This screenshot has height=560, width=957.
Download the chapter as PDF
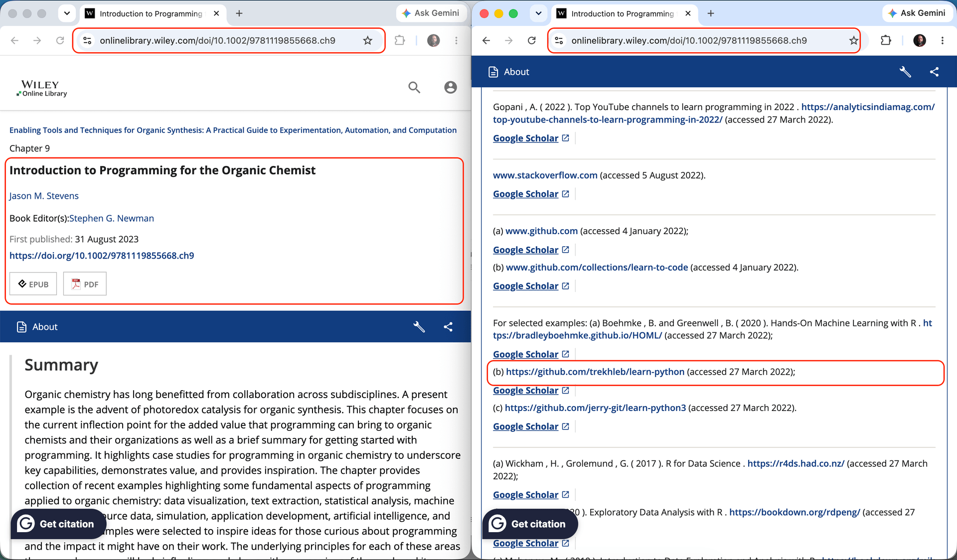(85, 284)
